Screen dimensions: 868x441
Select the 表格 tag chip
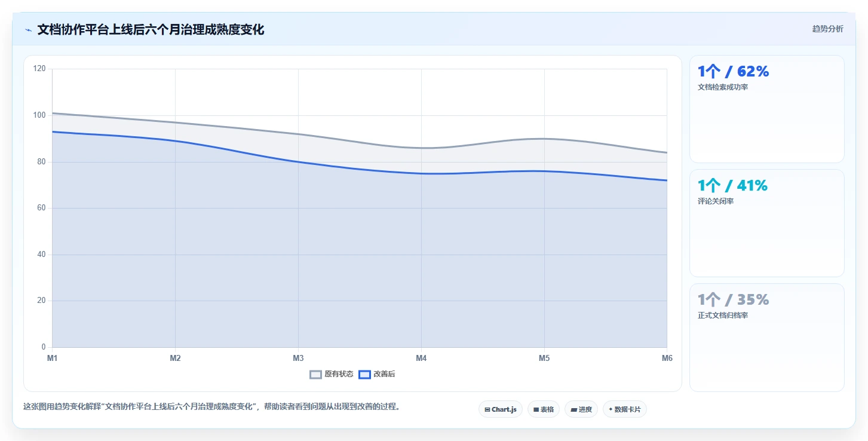(544, 409)
